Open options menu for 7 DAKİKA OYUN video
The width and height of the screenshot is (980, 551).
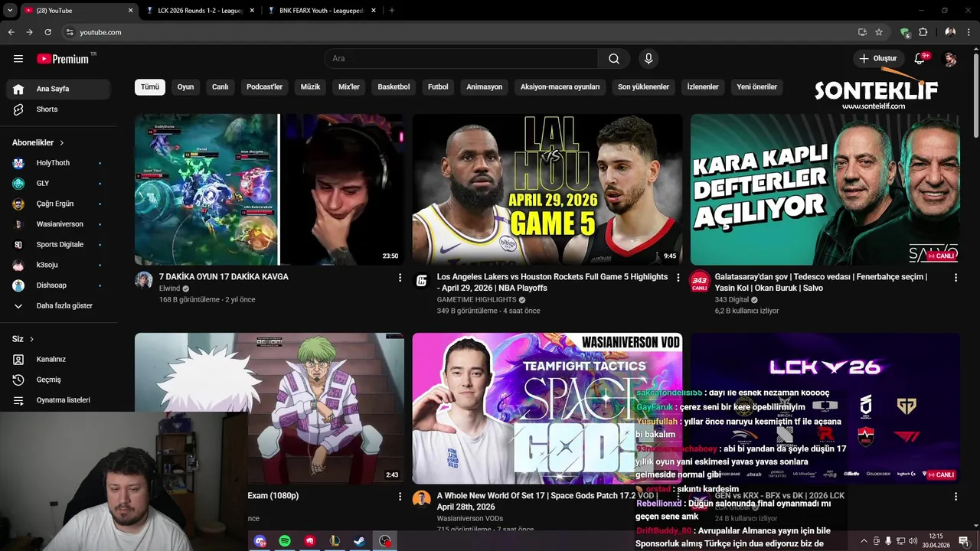[x=400, y=278]
